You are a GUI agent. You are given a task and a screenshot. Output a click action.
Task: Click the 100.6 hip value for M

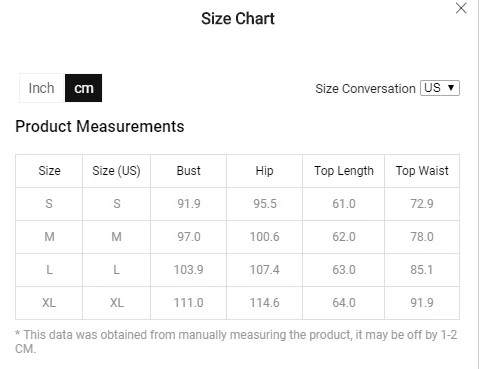coord(265,237)
